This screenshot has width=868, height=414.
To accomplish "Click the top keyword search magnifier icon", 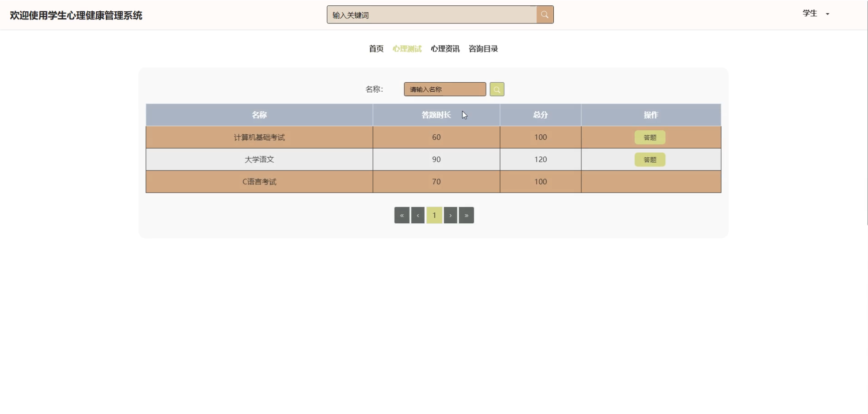I will (545, 15).
